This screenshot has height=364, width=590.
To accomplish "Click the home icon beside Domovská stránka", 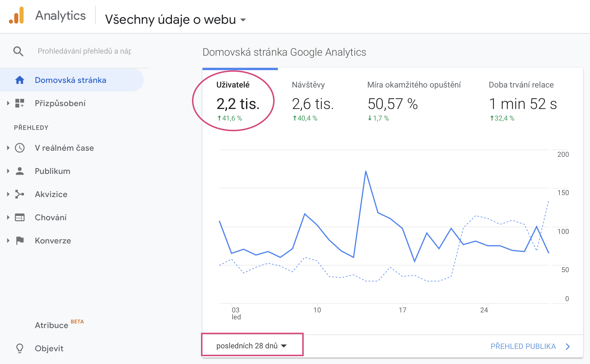I will click(x=20, y=80).
